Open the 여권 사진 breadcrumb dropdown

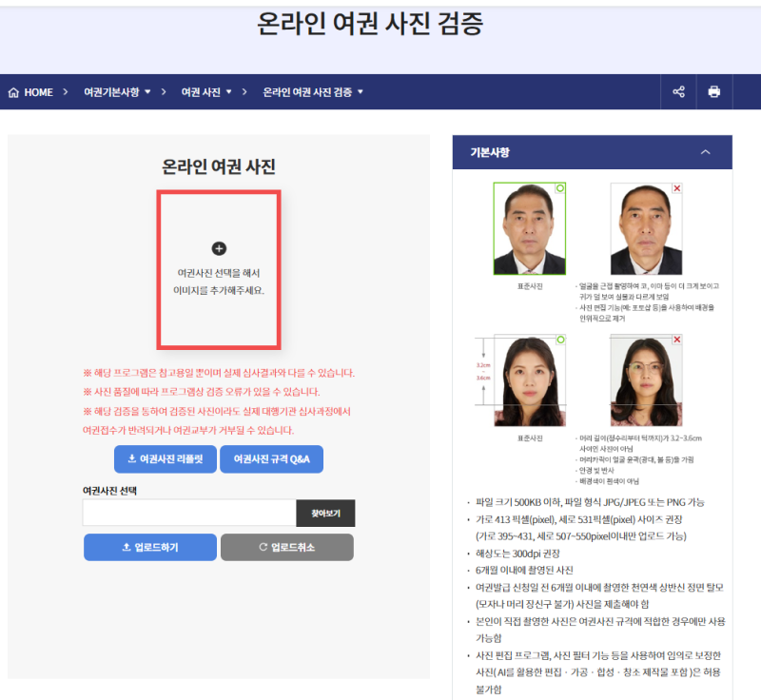tap(206, 92)
